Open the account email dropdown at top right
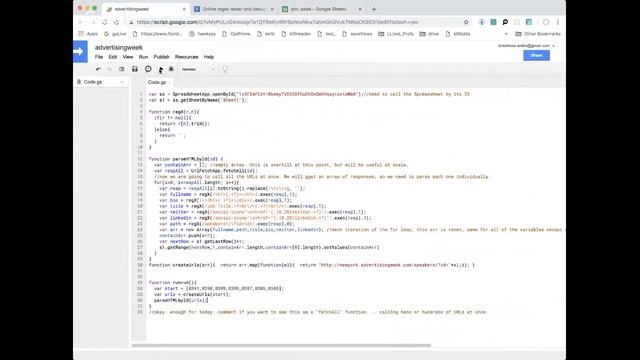 [526, 46]
